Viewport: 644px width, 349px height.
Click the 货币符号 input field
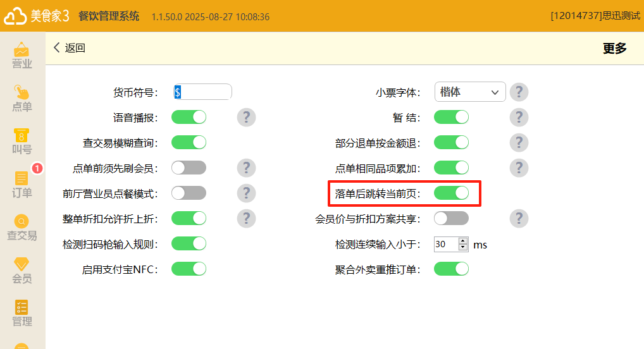[x=202, y=92]
